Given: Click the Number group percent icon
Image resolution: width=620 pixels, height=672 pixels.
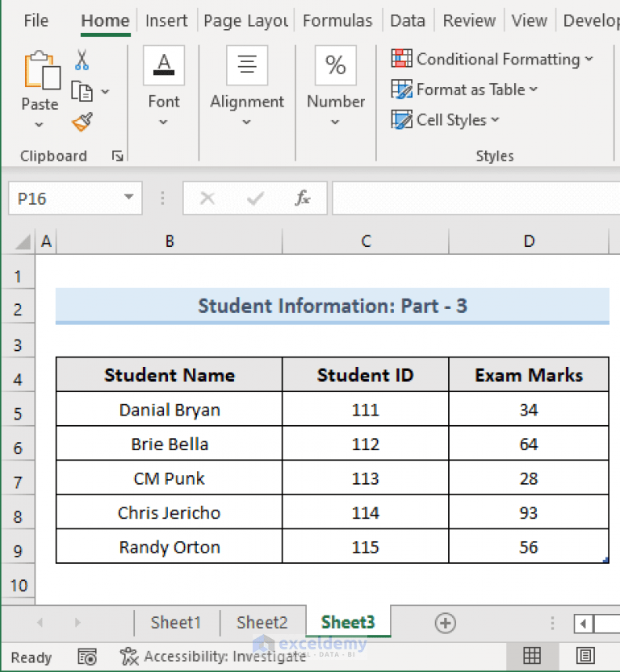Looking at the screenshot, I should (336, 65).
